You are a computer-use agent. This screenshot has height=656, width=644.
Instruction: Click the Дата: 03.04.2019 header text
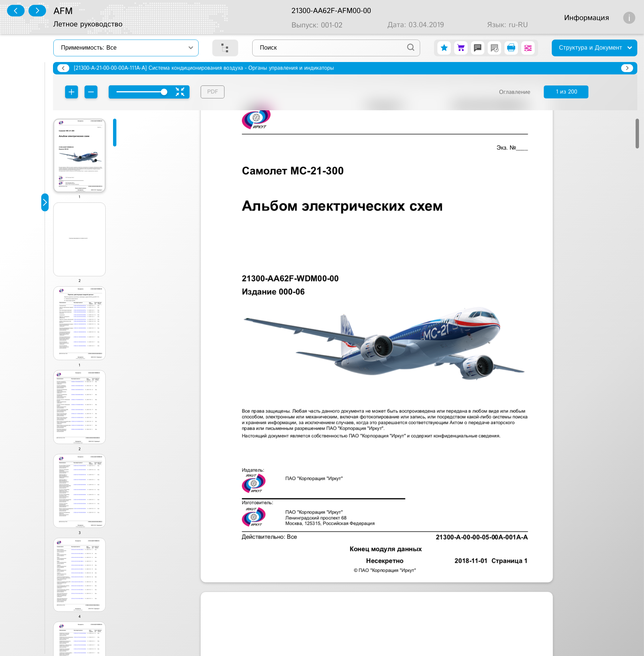click(x=415, y=25)
